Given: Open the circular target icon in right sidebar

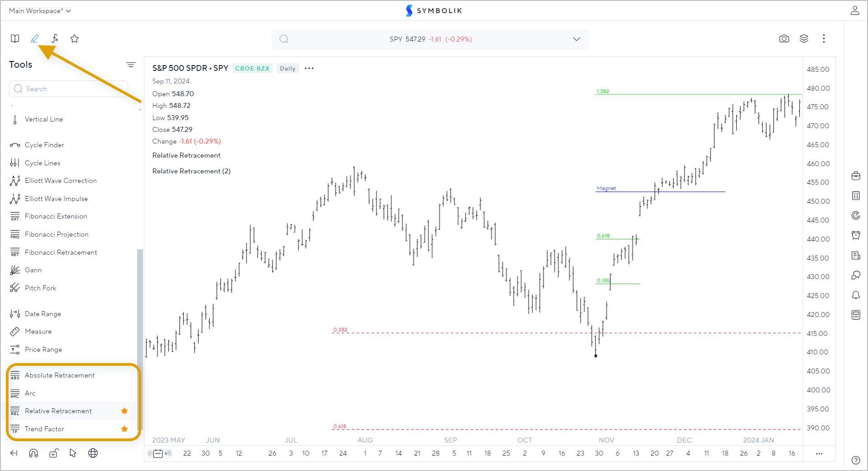Looking at the screenshot, I should tap(856, 215).
